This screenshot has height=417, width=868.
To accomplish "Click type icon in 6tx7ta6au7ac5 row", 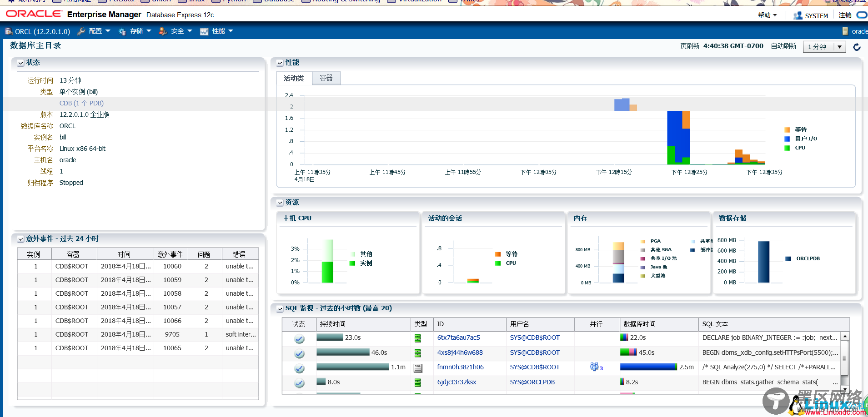I will click(418, 338).
